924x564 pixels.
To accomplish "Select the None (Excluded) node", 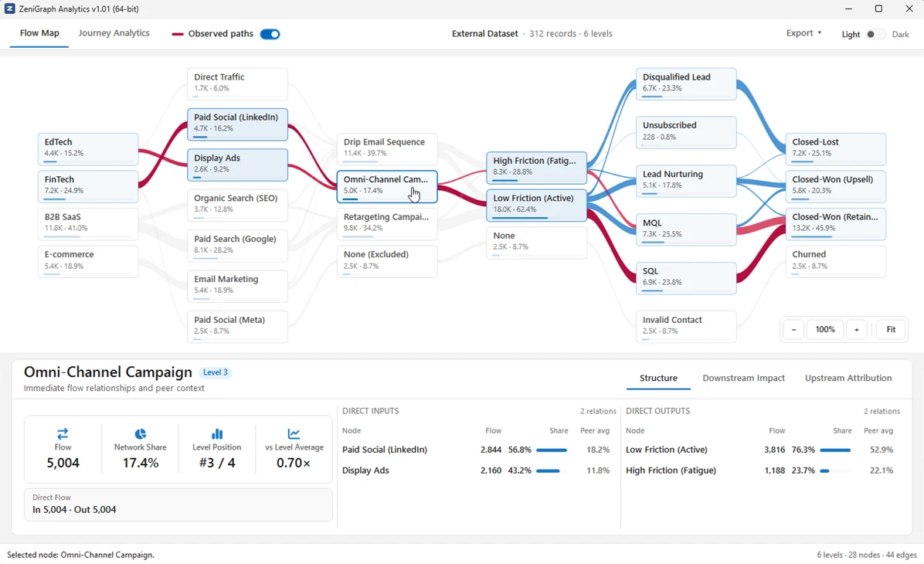I will click(x=387, y=261).
